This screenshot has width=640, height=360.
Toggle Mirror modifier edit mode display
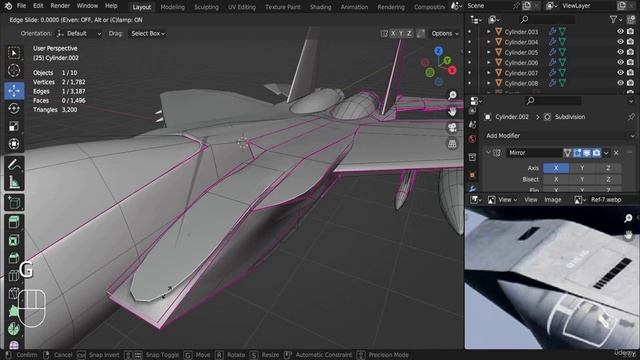pos(577,153)
